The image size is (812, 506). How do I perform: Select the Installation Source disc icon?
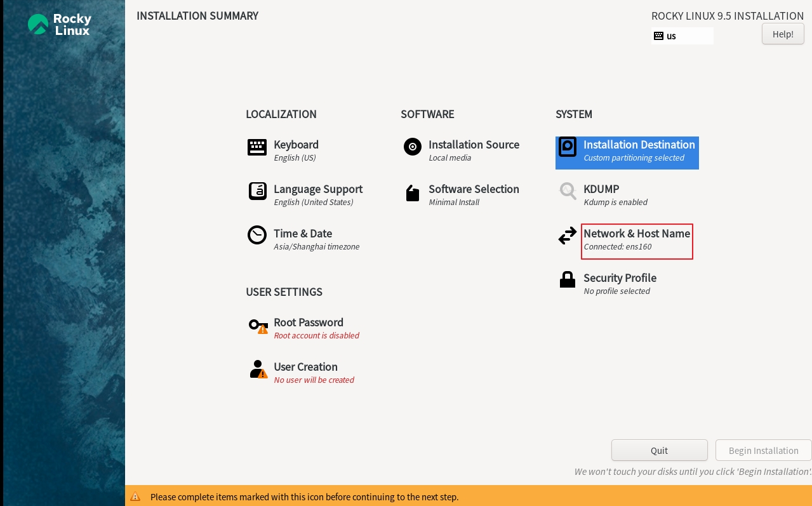[413, 147]
